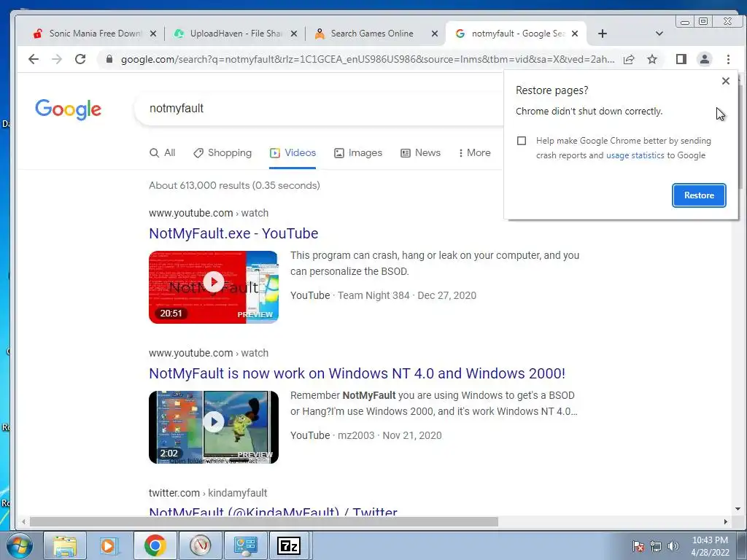Open the NotMyFault KindaMyFault Twitter result
This screenshot has width=747, height=560.
tap(273, 511)
